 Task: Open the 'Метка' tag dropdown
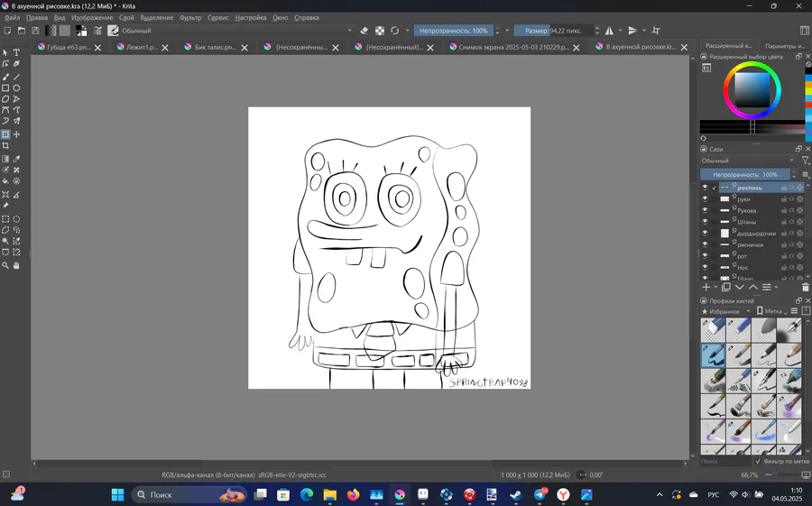click(771, 311)
